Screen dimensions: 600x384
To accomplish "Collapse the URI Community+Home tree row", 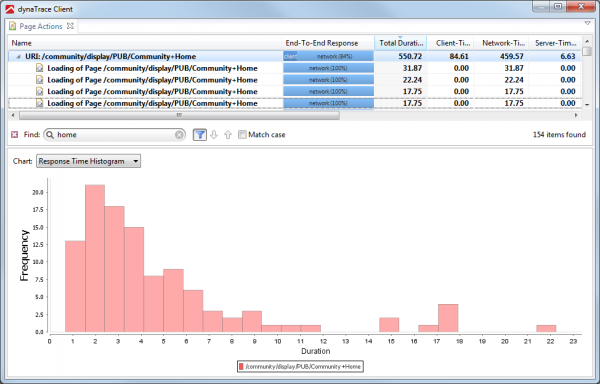I will coord(18,57).
